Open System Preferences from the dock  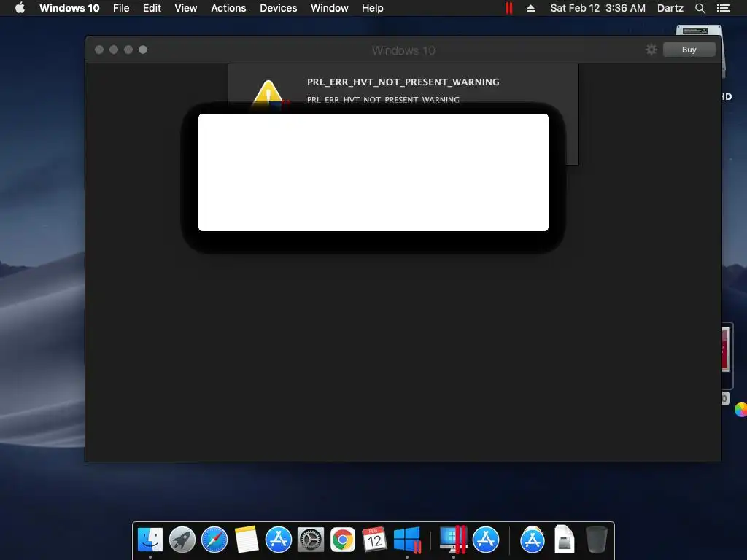tap(311, 540)
